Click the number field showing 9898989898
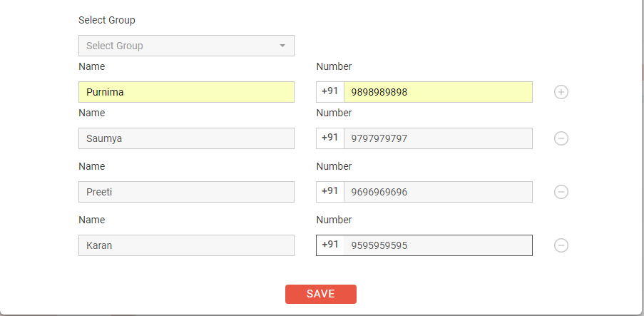 (438, 92)
